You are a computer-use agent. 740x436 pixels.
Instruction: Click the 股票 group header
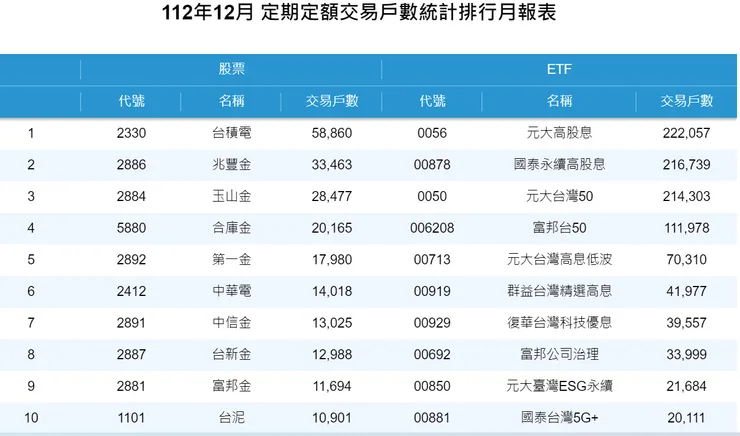231,69
